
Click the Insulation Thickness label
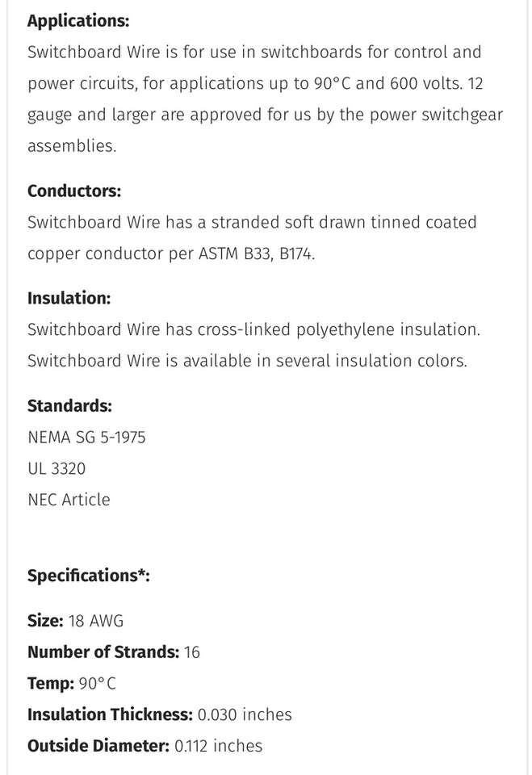pos(110,714)
